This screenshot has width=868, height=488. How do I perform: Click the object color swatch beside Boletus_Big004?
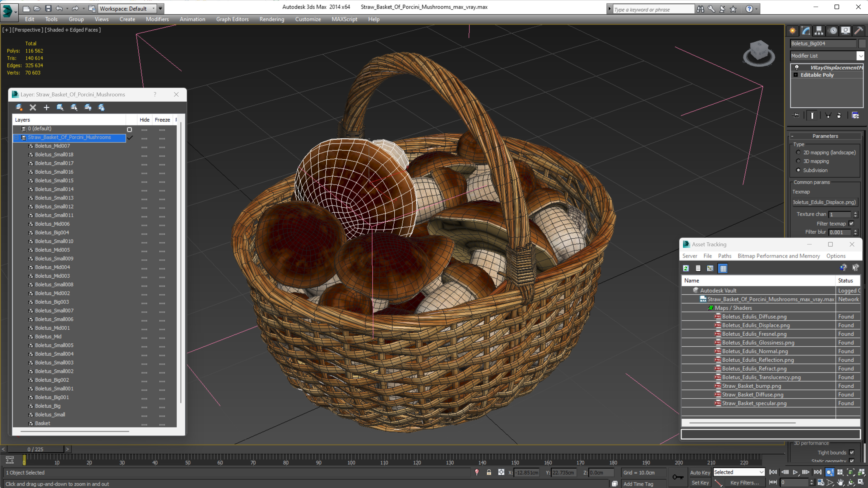pos(862,43)
